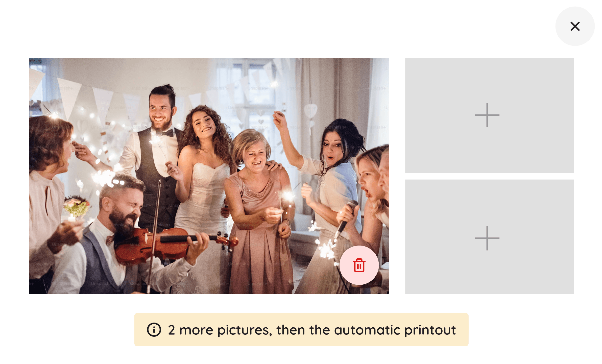Viewport: 602px width, 364px height.
Task: Add a picture in the upper empty slot
Action: [489, 115]
